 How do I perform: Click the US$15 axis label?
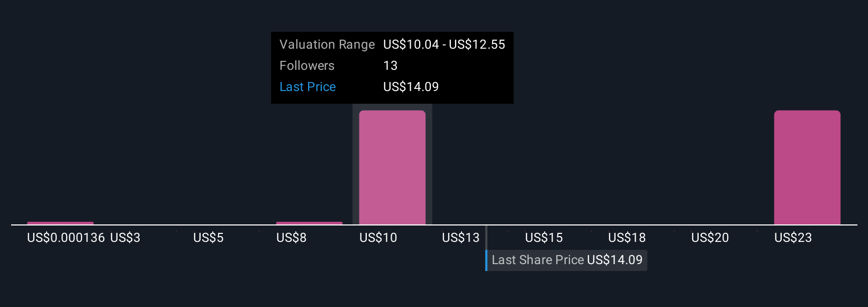pos(544,238)
